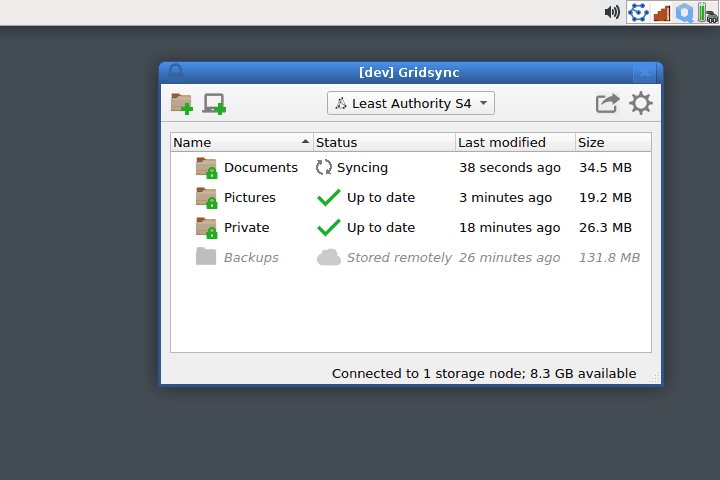Click the lock icon in title bar

coord(175,72)
